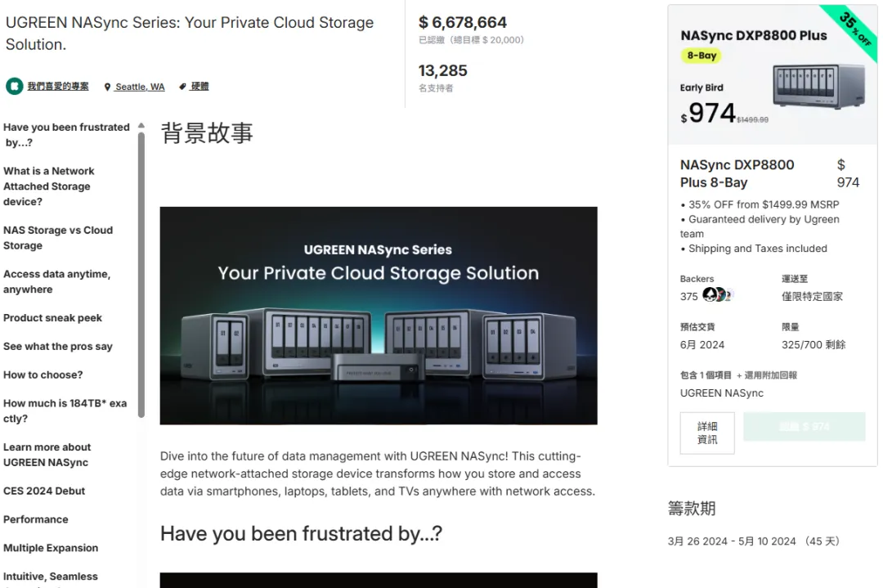Select 'Have you been frustrated by...?' in sidebar
Viewport: 883px width, 588px height.
coord(66,134)
